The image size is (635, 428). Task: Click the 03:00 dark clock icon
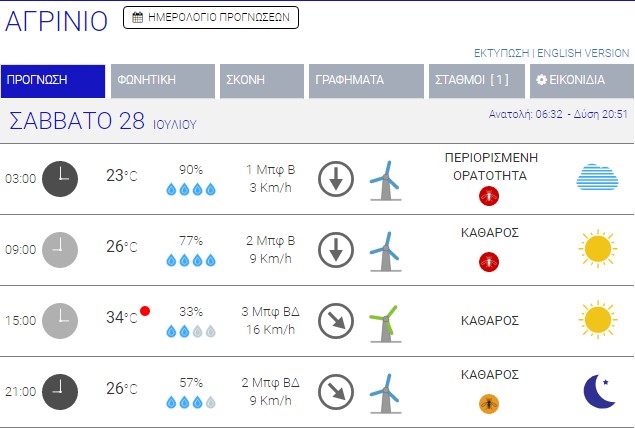coord(60,178)
